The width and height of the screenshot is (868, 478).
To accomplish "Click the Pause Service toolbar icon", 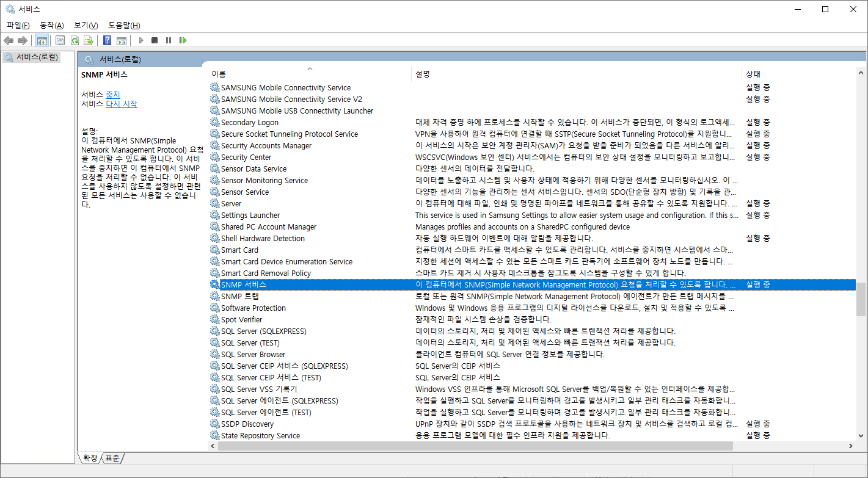I will (x=169, y=40).
